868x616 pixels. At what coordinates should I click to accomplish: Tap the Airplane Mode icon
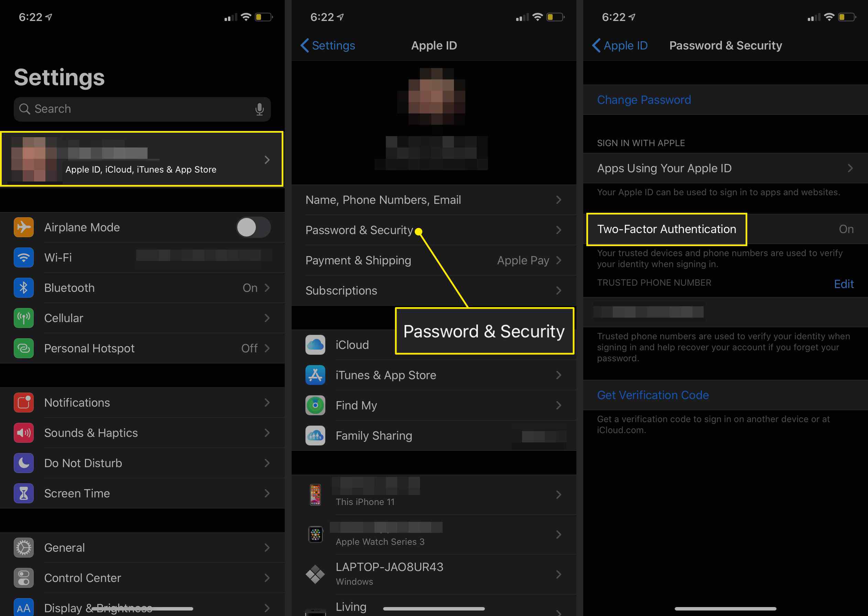[23, 227]
